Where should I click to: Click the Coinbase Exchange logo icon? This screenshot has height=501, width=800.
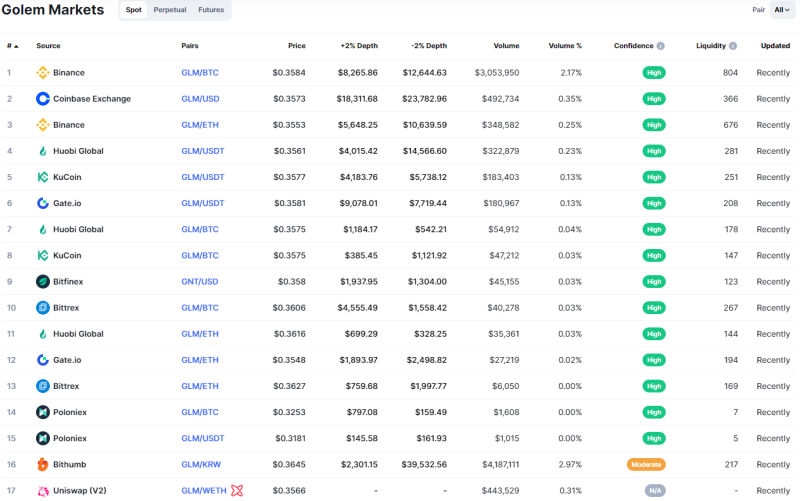(43, 98)
